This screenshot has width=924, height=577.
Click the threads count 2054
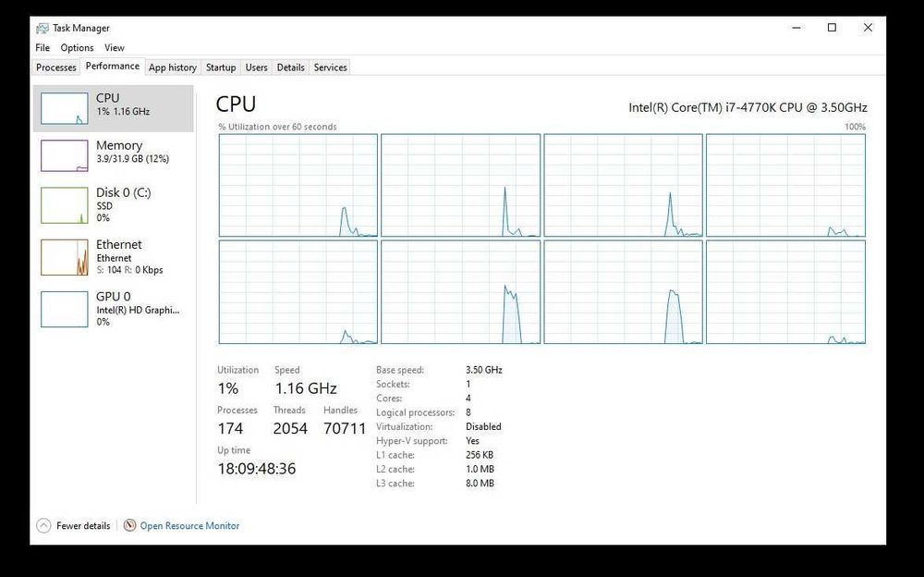click(290, 428)
